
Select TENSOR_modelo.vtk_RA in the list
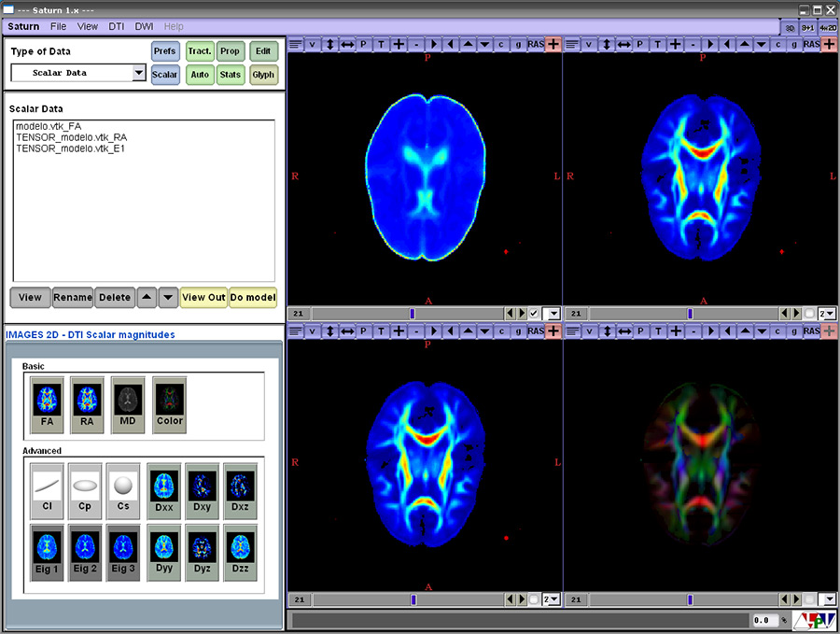[x=72, y=137]
